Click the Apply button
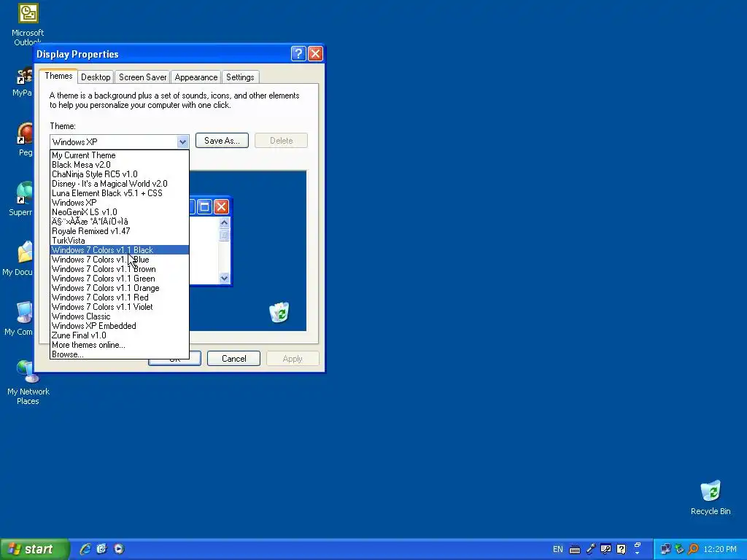 point(293,359)
